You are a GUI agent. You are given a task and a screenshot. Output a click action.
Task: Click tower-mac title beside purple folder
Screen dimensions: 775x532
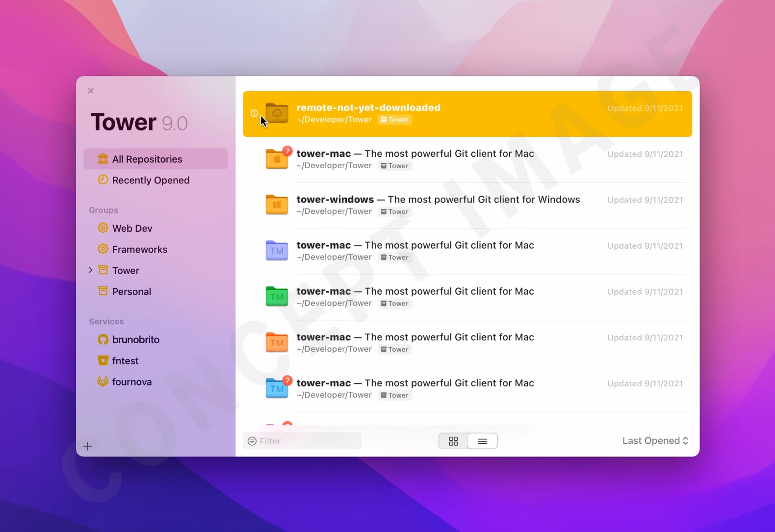pyautogui.click(x=324, y=245)
